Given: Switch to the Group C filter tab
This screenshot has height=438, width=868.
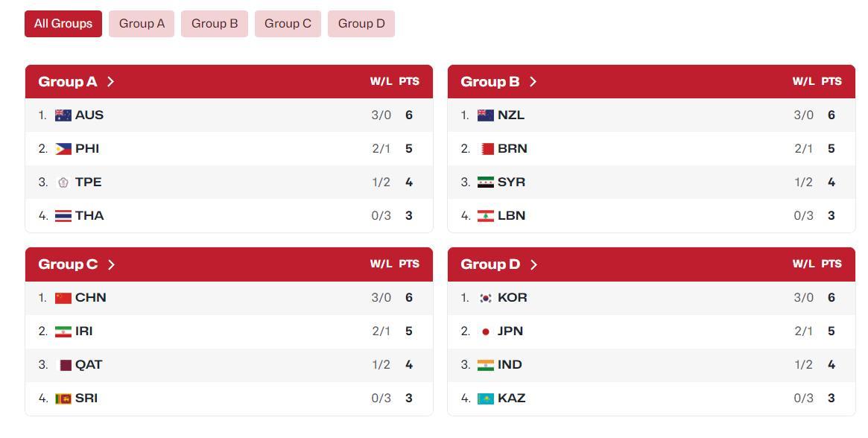Looking at the screenshot, I should coord(288,24).
